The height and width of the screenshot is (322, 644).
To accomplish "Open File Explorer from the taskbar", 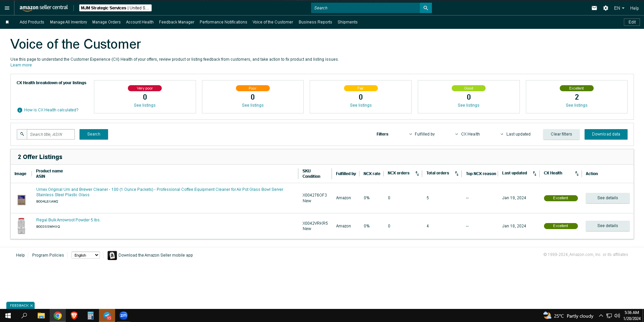I will click(x=41, y=316).
